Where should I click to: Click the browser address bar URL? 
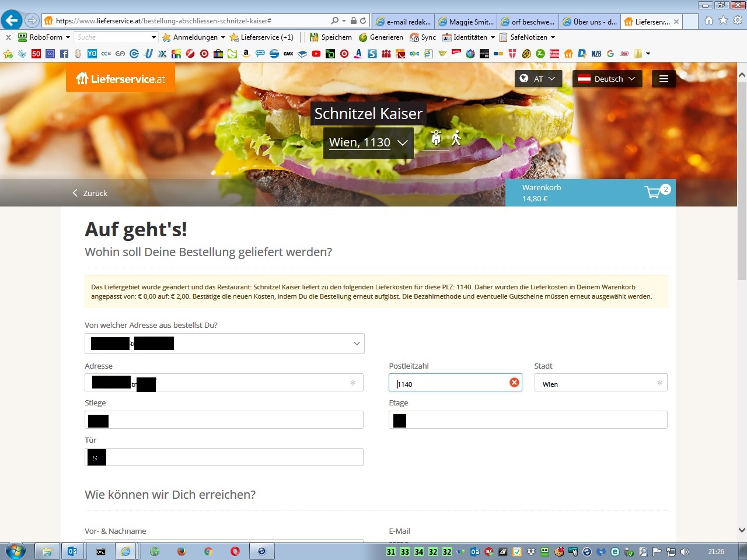point(163,20)
